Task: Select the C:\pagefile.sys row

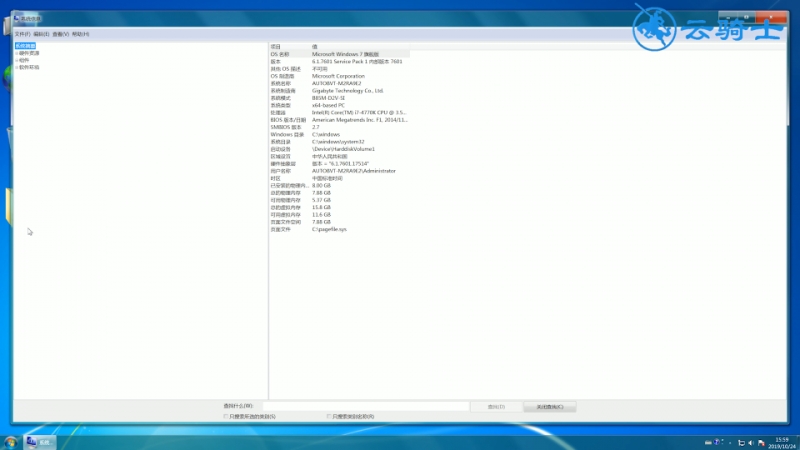Action: point(339,230)
